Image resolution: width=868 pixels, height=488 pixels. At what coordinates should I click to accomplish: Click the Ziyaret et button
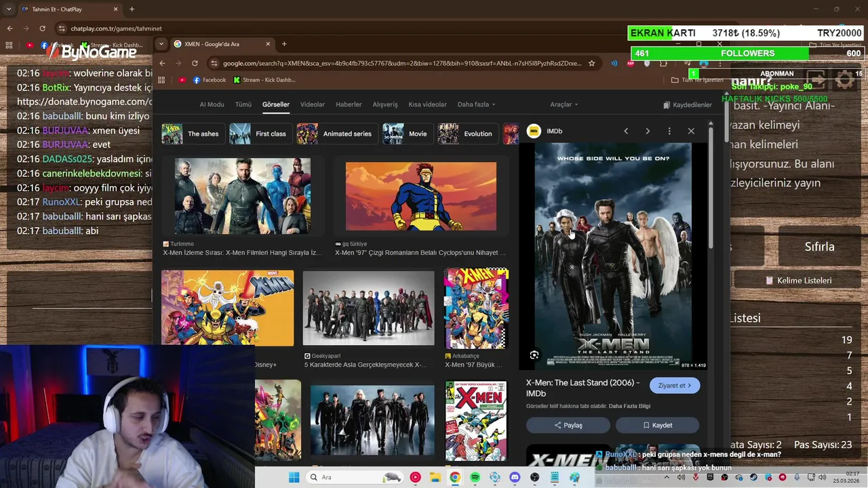[675, 386]
